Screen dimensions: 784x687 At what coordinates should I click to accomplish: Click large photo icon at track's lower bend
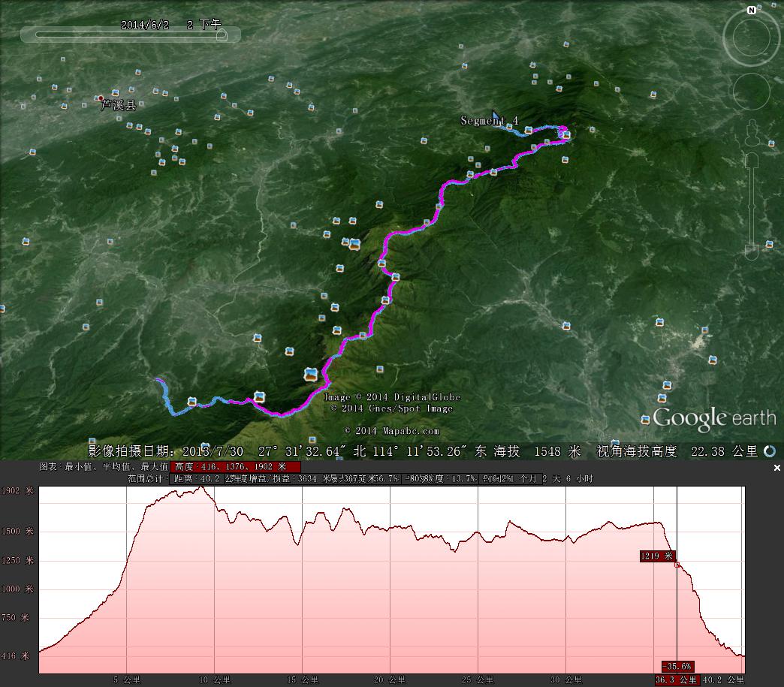click(x=310, y=374)
